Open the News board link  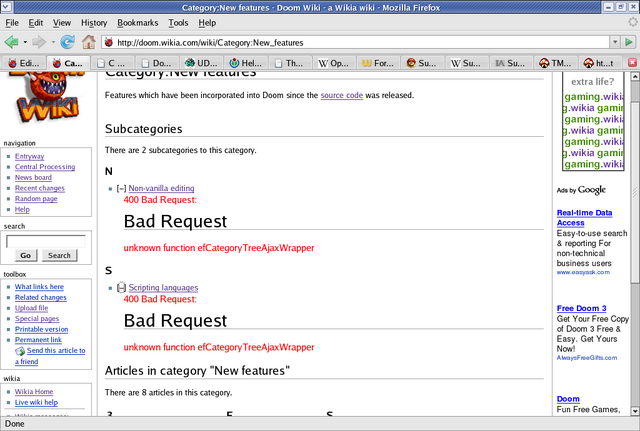[x=33, y=178]
